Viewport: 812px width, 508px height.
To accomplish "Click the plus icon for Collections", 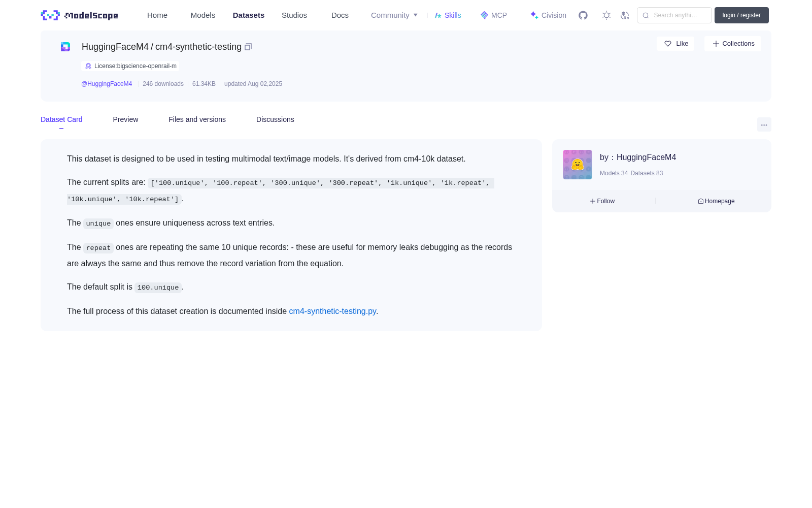I will [x=716, y=44].
